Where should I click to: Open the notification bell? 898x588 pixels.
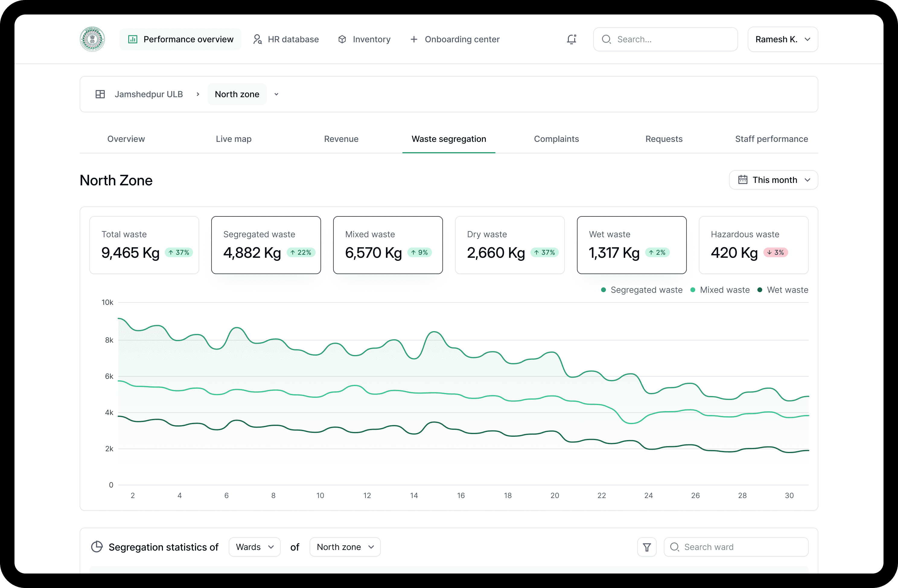571,39
